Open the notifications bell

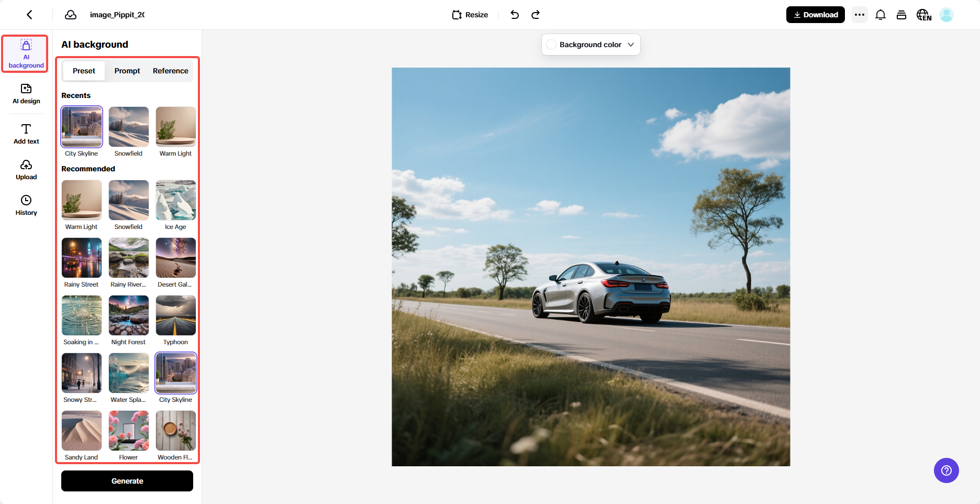click(881, 15)
